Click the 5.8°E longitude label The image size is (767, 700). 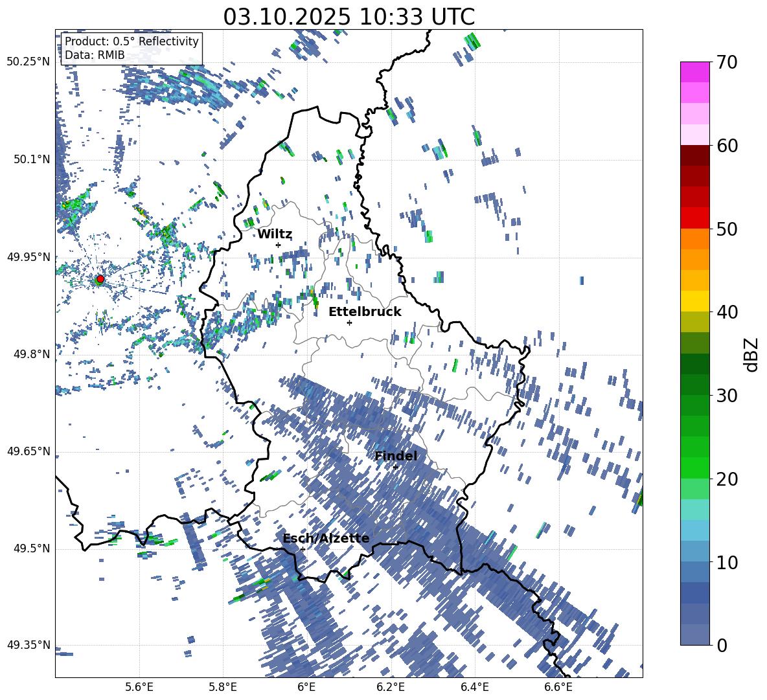[223, 687]
